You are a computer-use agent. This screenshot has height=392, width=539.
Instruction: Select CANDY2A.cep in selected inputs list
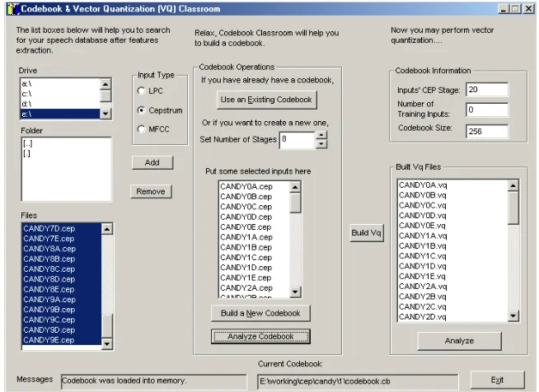coord(254,288)
